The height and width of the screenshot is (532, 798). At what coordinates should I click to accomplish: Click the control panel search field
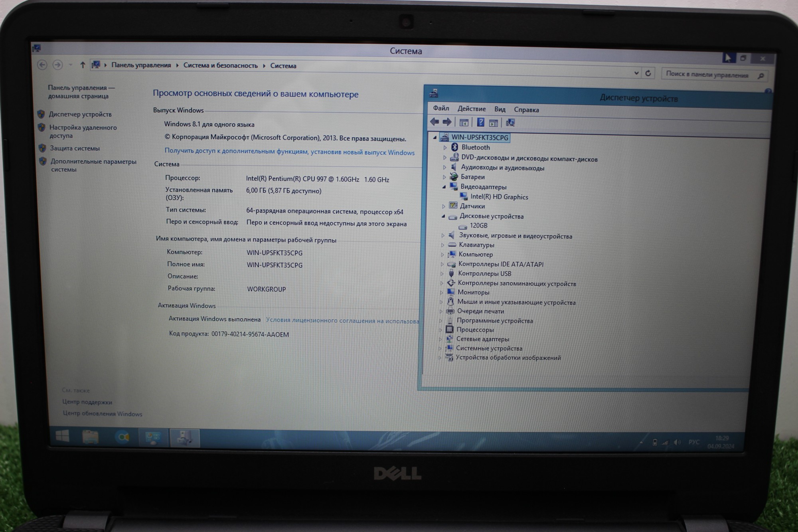(x=707, y=75)
